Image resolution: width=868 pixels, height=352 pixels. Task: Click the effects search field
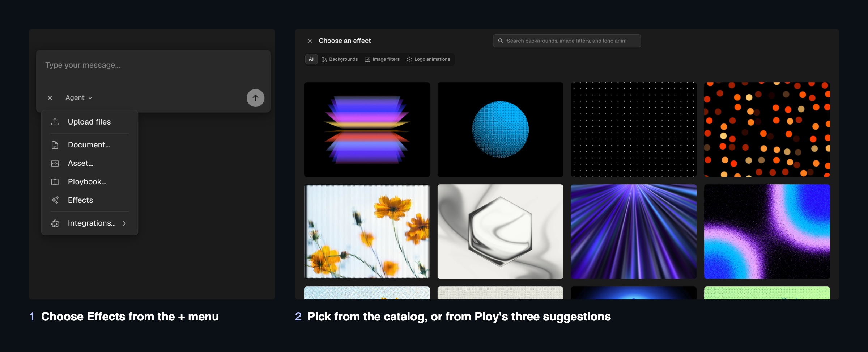(x=567, y=41)
